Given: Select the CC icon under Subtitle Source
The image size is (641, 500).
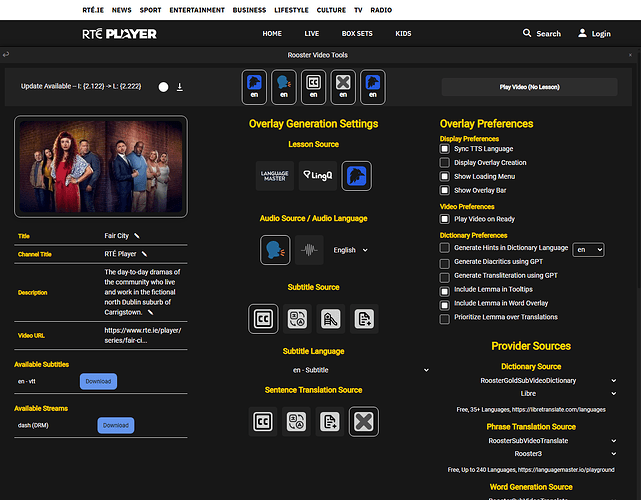Looking at the screenshot, I should coord(264,319).
